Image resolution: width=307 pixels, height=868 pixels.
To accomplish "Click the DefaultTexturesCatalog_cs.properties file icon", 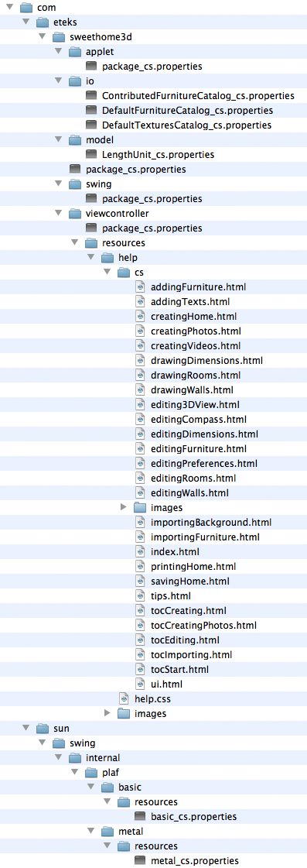I will point(92,125).
